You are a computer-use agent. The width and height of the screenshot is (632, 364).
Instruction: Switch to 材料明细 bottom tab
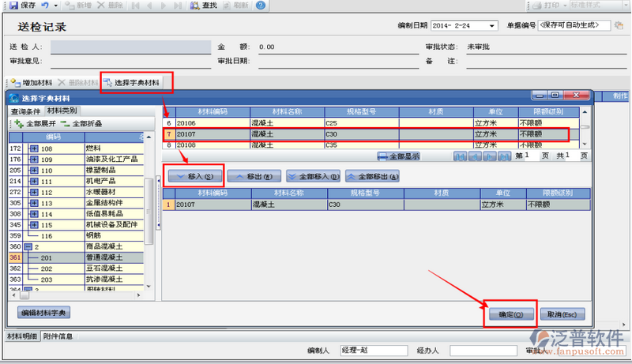click(x=22, y=336)
